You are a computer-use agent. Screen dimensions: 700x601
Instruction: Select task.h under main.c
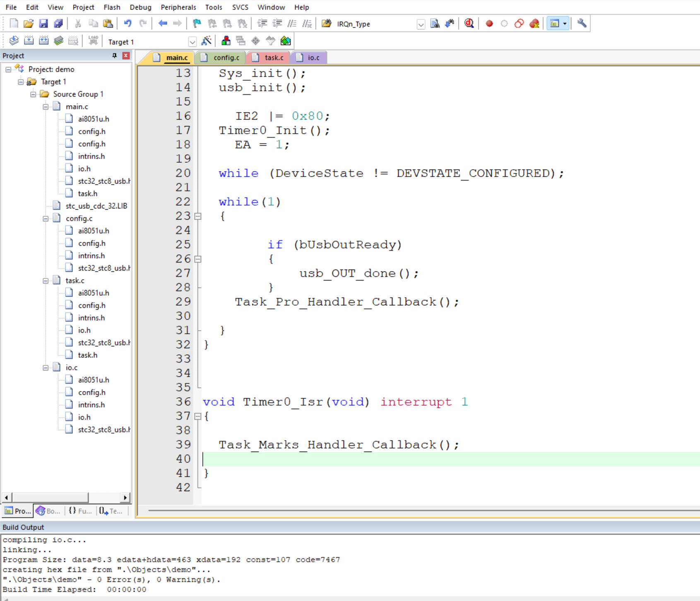tap(87, 193)
